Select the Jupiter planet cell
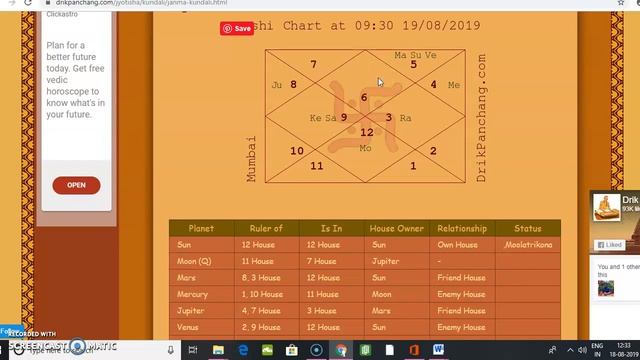Screen dimensions: 640x360 click(x=202, y=311)
